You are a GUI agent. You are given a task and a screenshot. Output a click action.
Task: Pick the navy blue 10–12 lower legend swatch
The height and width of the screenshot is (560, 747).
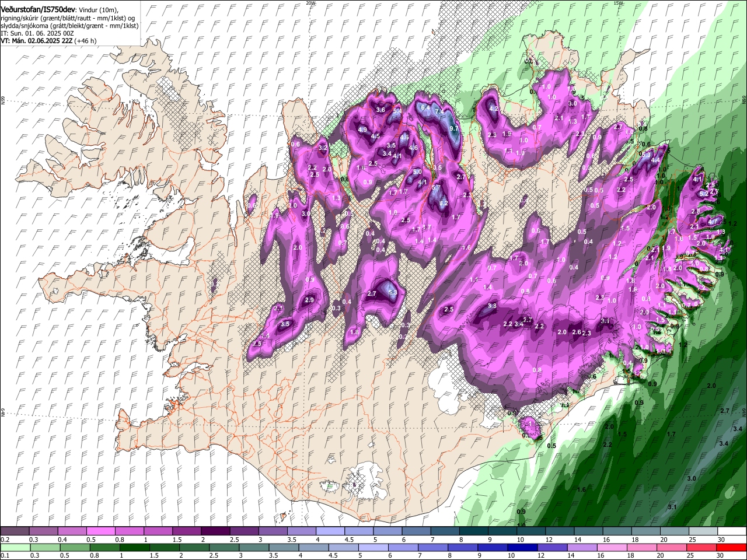522,548
